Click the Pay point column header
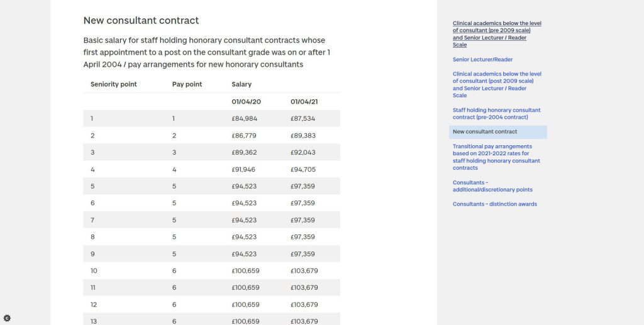The image size is (644, 325). click(187, 84)
